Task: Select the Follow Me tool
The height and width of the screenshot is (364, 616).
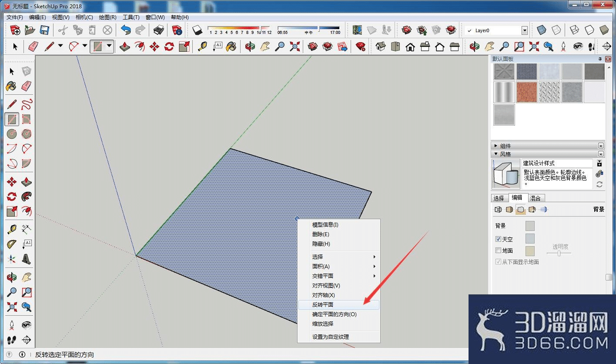Action: [27, 197]
